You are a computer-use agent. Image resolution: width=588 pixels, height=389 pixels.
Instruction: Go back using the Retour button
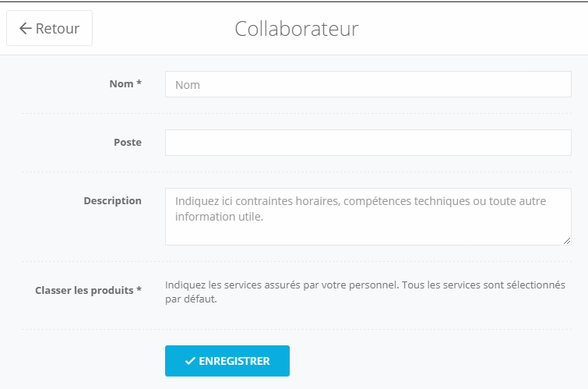[x=50, y=28]
